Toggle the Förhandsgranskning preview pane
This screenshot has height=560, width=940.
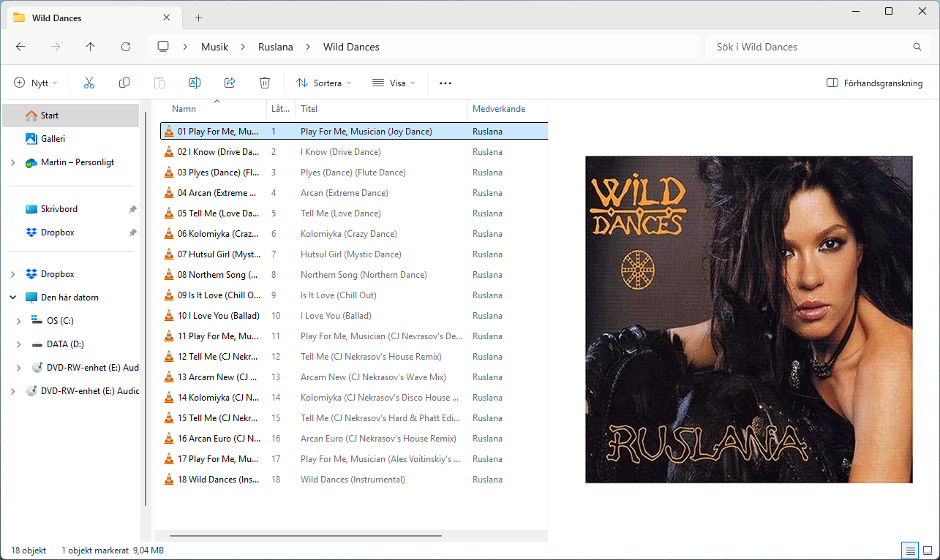874,83
